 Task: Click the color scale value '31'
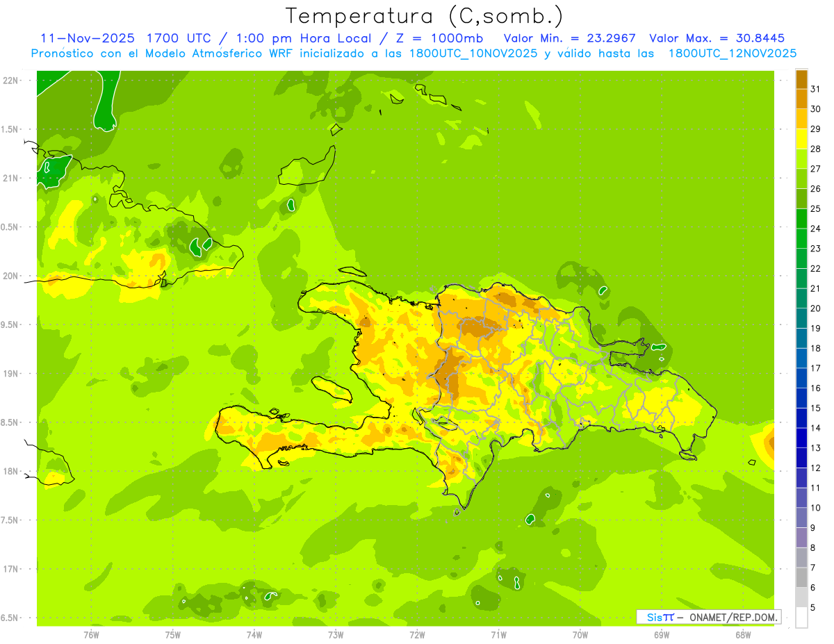[x=815, y=89]
